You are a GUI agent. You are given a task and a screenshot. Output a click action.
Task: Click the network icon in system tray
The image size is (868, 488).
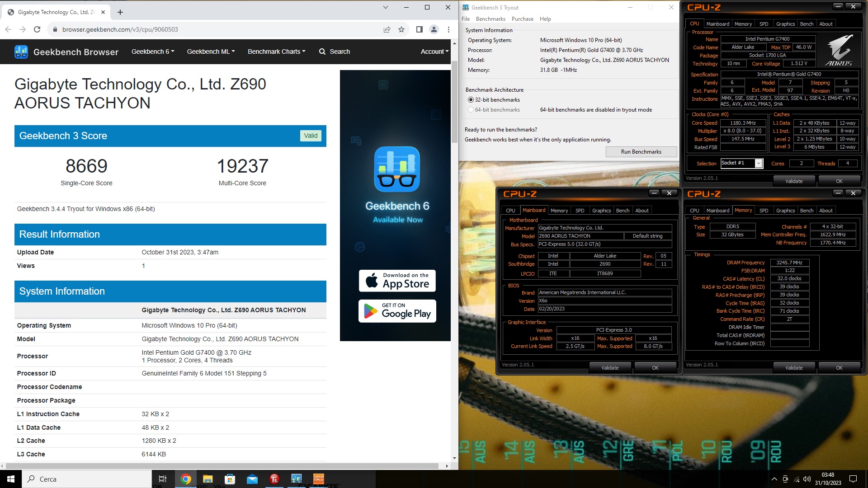tap(796, 479)
